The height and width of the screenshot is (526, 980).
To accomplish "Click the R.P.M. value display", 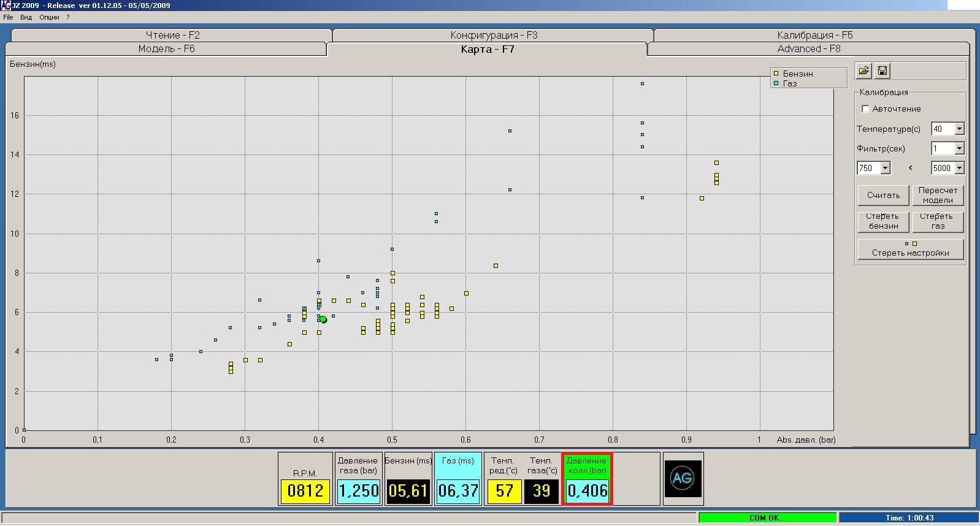I will 305,490.
